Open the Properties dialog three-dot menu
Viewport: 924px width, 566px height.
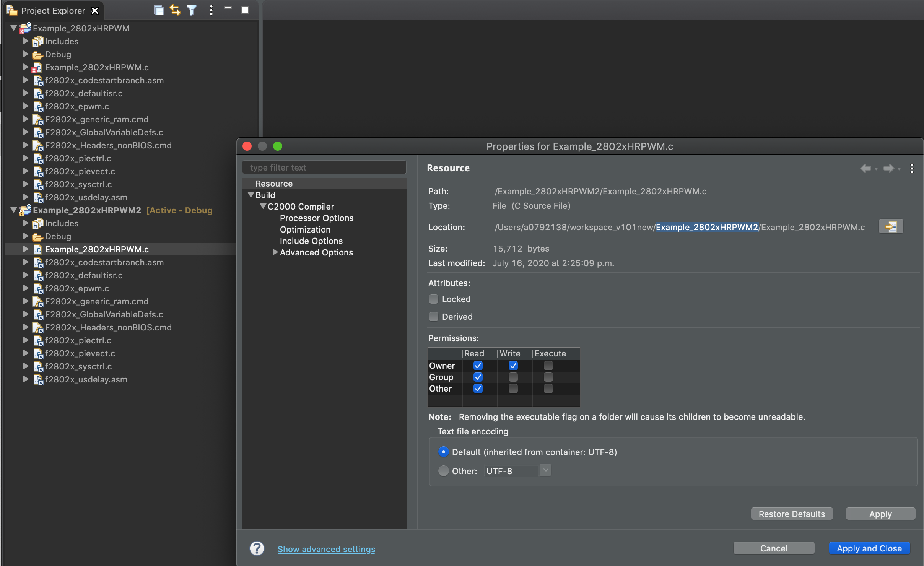[x=912, y=168]
